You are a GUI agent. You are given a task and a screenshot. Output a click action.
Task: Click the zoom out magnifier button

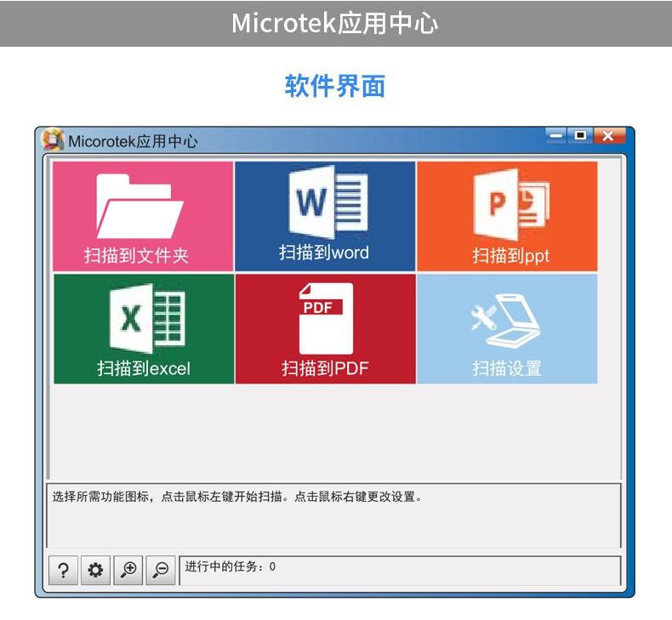pyautogui.click(x=161, y=571)
